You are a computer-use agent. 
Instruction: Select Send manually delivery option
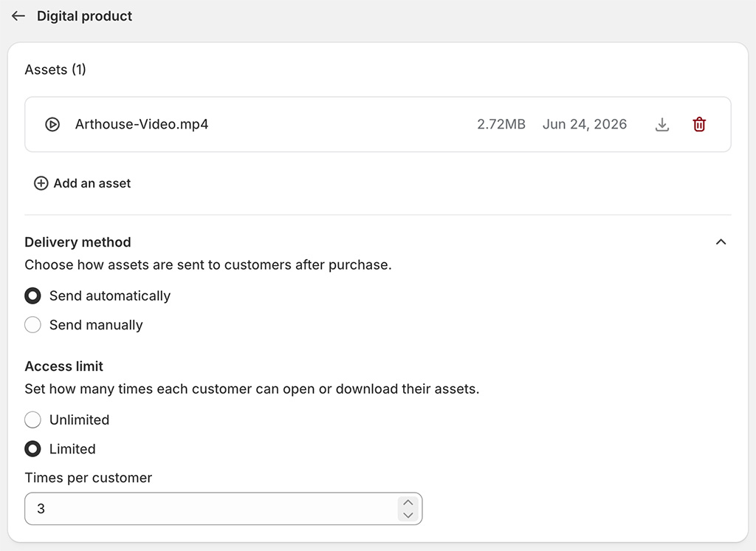(32, 325)
